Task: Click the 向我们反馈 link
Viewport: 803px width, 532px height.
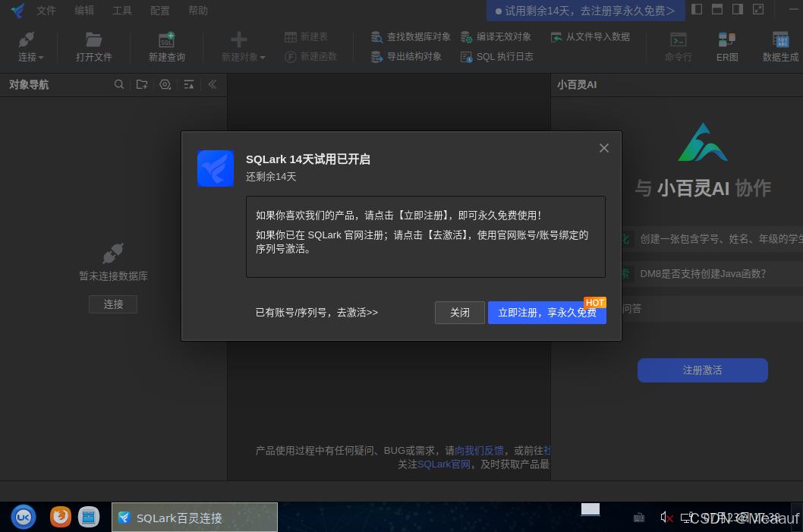Action: click(480, 451)
